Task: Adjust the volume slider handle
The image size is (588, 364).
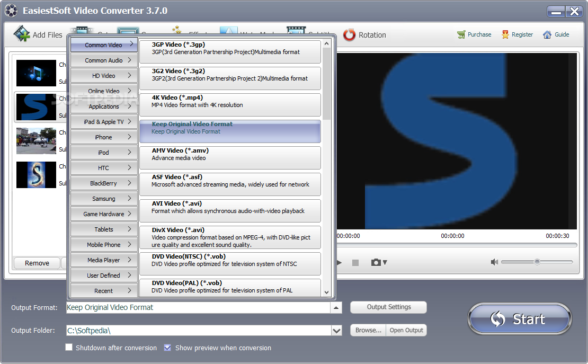Action: pos(537,262)
